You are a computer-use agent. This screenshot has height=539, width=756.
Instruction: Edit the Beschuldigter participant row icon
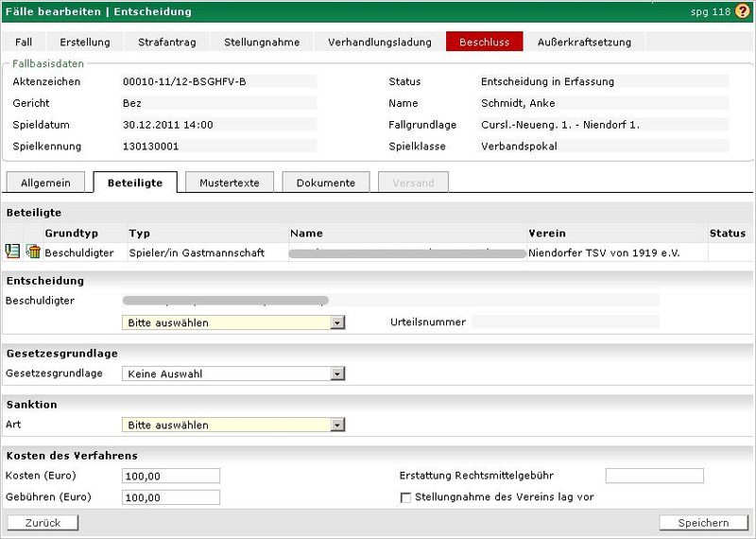(12, 252)
